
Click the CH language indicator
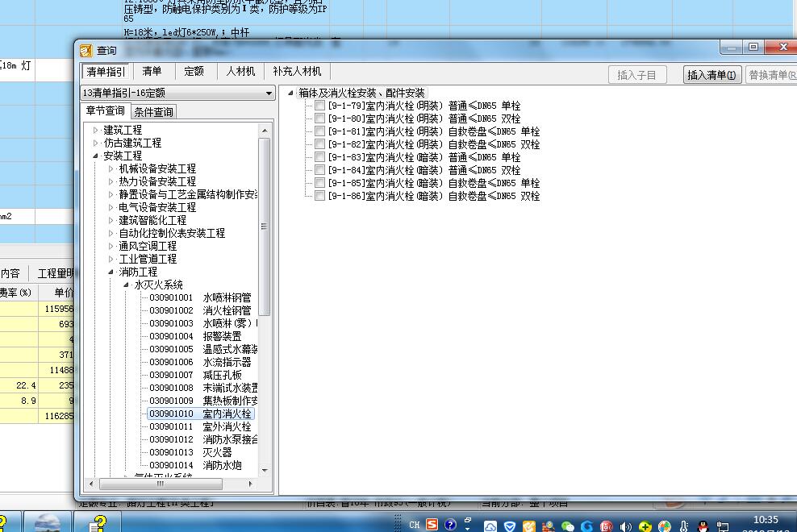click(415, 525)
